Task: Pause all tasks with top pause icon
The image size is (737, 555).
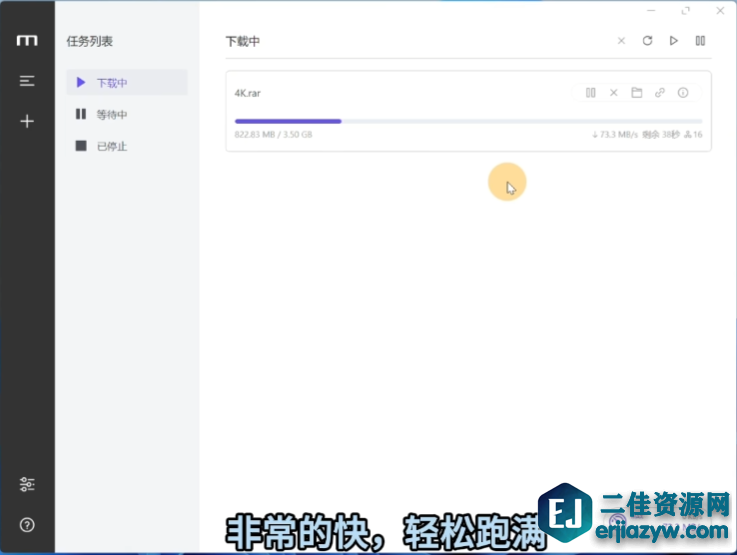Action: tap(700, 41)
